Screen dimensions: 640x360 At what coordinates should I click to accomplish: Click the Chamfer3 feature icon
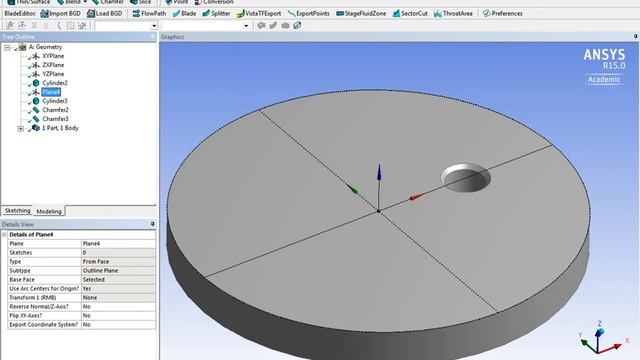pyautogui.click(x=36, y=119)
